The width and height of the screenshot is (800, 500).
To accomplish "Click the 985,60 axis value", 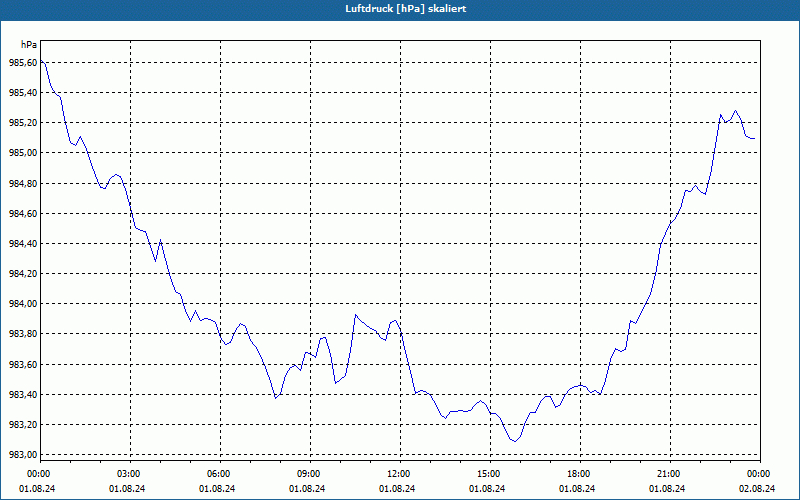I will click(23, 62).
